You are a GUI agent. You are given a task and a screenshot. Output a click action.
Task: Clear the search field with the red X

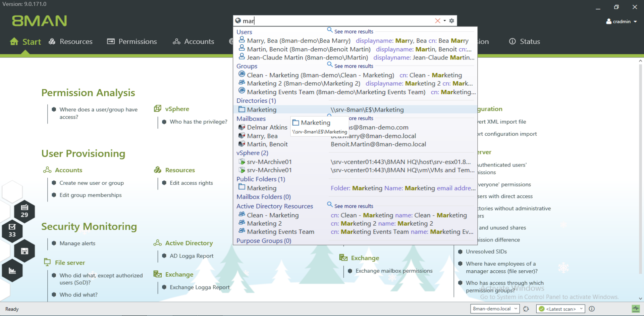438,21
